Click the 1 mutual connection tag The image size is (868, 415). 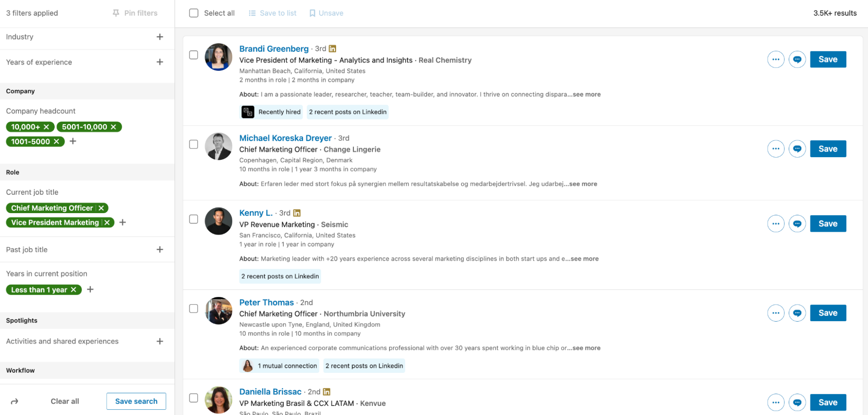279,366
